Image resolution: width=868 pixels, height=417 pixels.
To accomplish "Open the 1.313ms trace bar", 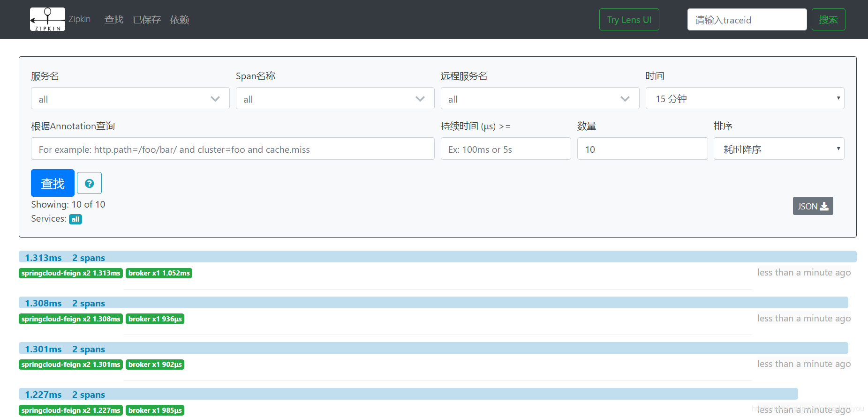I will 438,257.
